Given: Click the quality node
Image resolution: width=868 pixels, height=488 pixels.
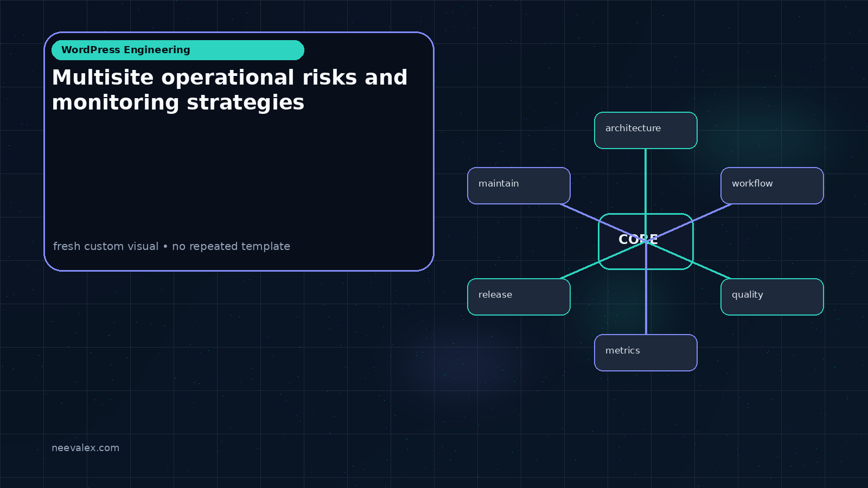Looking at the screenshot, I should click(772, 297).
